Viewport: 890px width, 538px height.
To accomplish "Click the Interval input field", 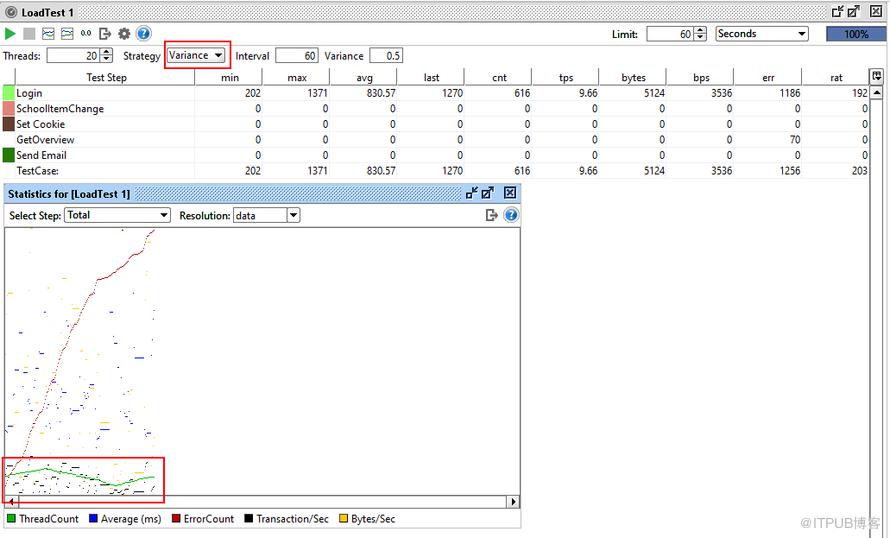I will click(x=297, y=56).
